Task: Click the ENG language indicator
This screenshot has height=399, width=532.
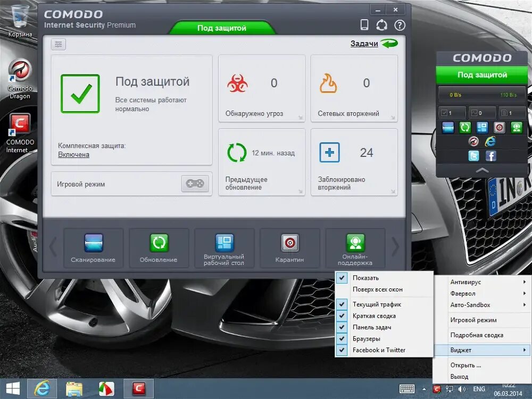Action: 479,389
